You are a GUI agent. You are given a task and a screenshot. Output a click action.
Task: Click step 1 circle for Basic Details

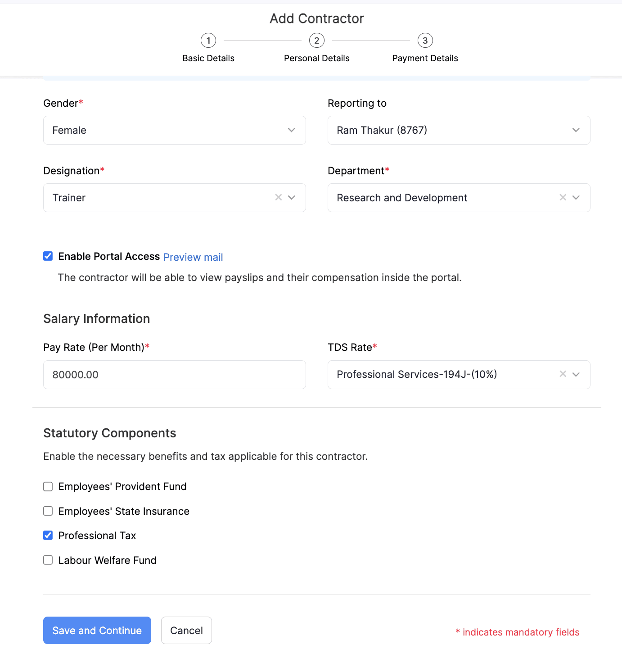[208, 40]
